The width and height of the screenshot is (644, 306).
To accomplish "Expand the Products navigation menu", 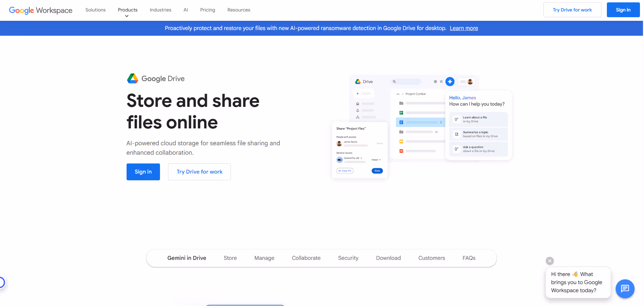I will [x=128, y=10].
